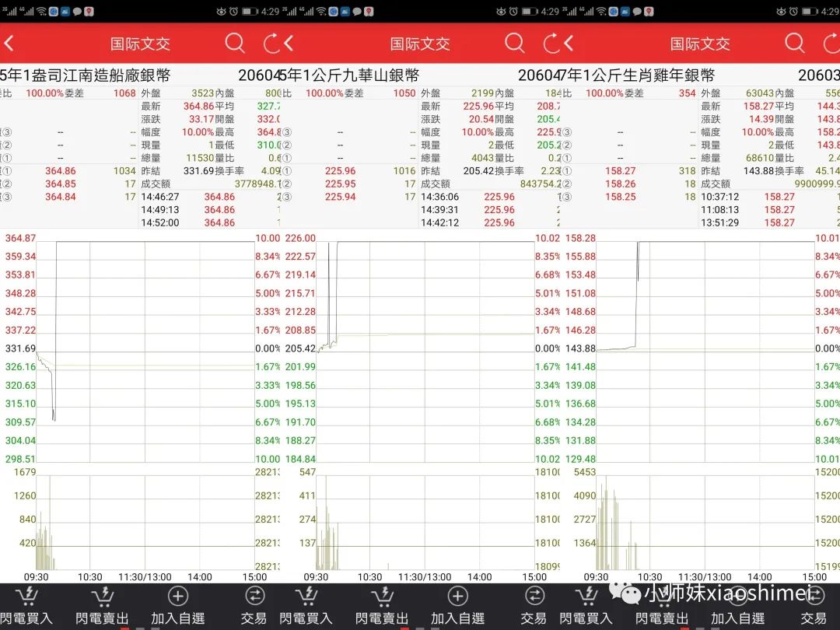Refresh the 九華山銀幣 quote data
The width and height of the screenshot is (840, 630).
pyautogui.click(x=551, y=43)
